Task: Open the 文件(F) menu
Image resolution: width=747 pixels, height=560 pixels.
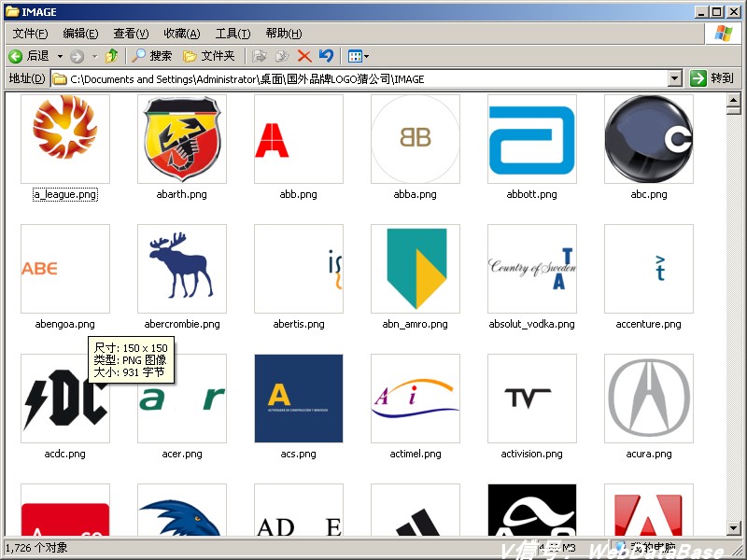Action: coord(30,34)
